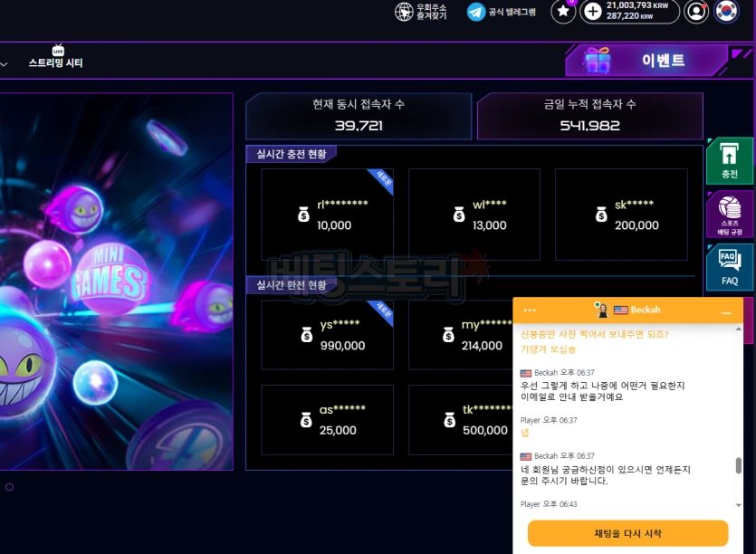756x554 pixels.
Task: Open 스포츠 배팅 규정 side button
Action: click(729, 215)
